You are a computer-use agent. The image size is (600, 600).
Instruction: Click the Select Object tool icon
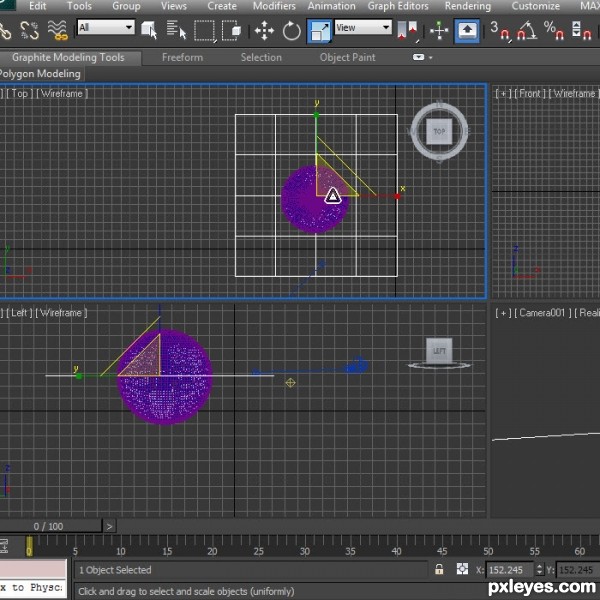(149, 30)
